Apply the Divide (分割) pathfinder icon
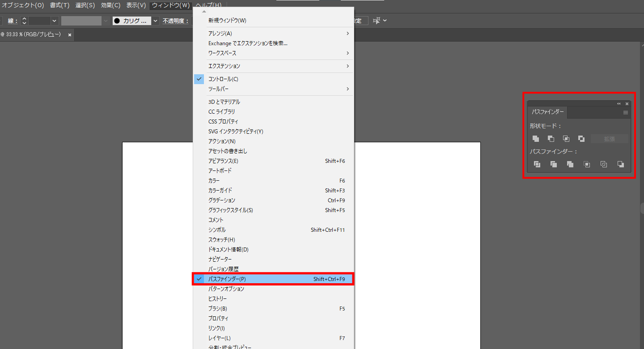Screen dimensions: 644x349 tap(537, 164)
